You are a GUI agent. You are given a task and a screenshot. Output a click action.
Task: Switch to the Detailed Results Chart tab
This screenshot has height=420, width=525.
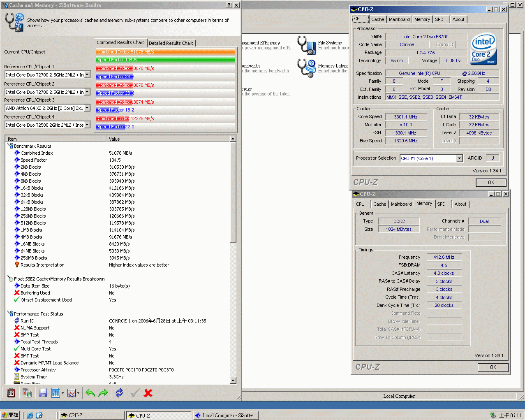(171, 43)
